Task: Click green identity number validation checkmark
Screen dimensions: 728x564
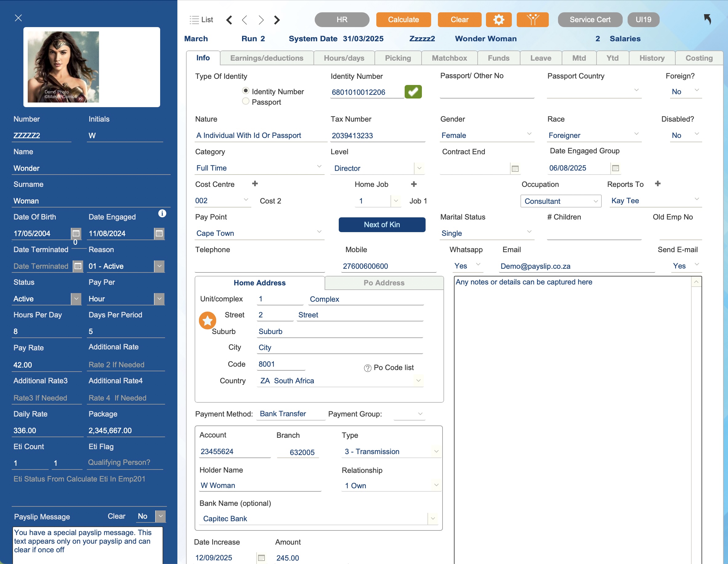Action: click(x=413, y=92)
